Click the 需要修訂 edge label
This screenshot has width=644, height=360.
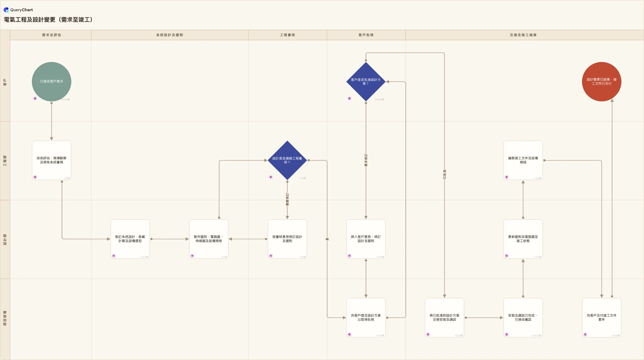point(287,200)
